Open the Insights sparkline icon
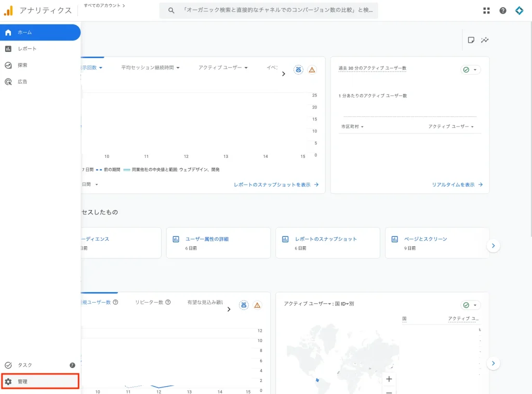Viewport: 532px width, 394px height. click(485, 40)
